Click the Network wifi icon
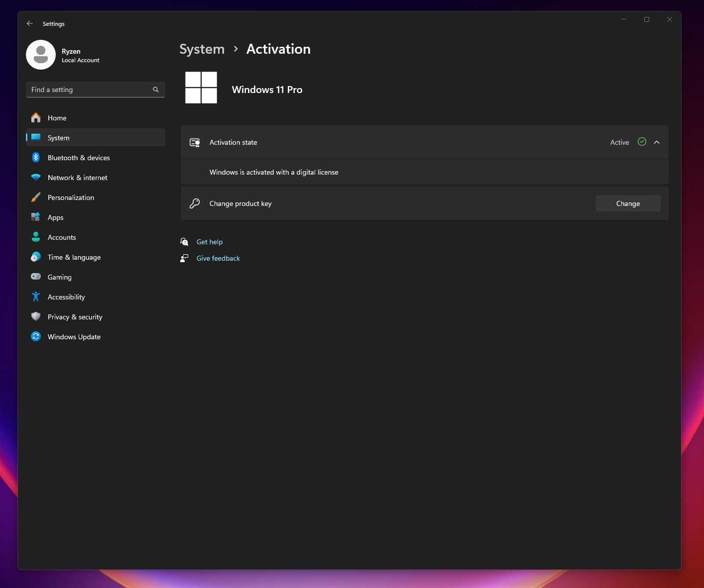This screenshot has width=704, height=588. (36, 178)
